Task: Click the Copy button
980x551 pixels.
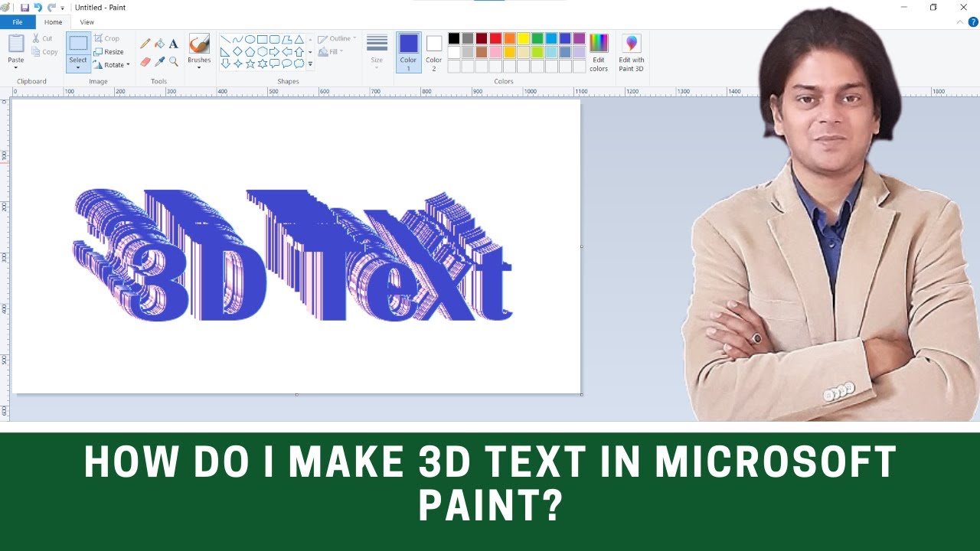Action: click(x=44, y=52)
